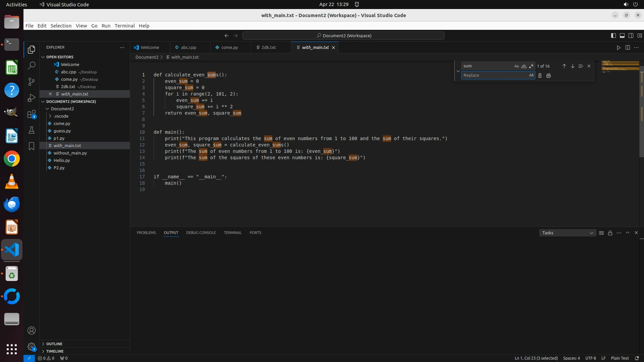
Task: Go to next search match arrow
Action: pyautogui.click(x=573, y=66)
